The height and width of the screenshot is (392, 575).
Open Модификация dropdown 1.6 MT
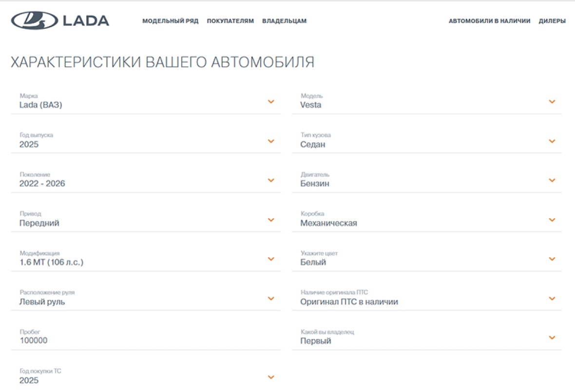coord(146,259)
